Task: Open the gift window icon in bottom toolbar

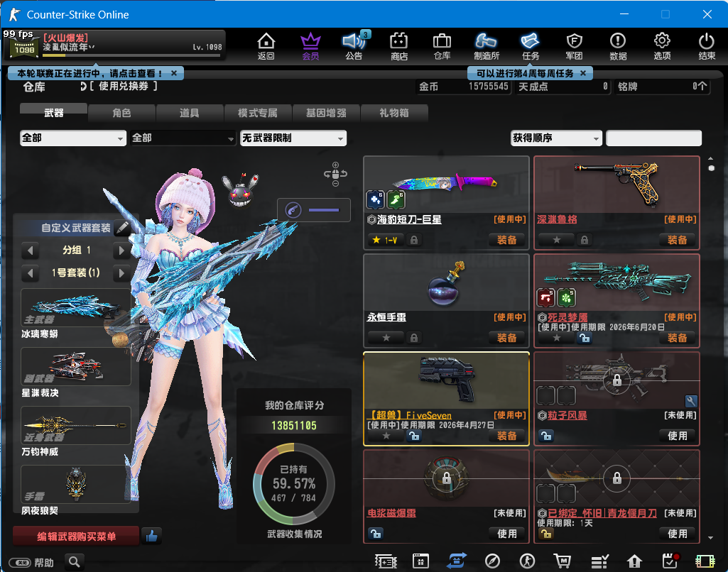Action: (x=420, y=561)
